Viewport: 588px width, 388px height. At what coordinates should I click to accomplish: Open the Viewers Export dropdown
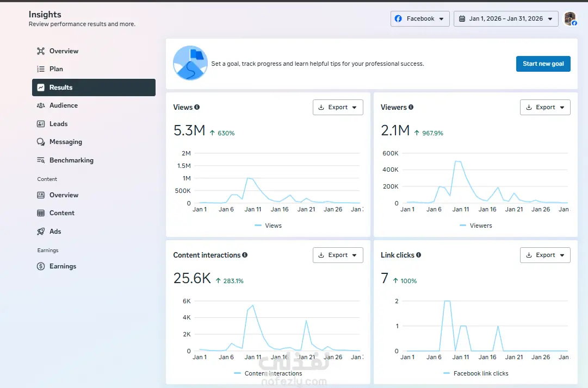click(x=545, y=108)
